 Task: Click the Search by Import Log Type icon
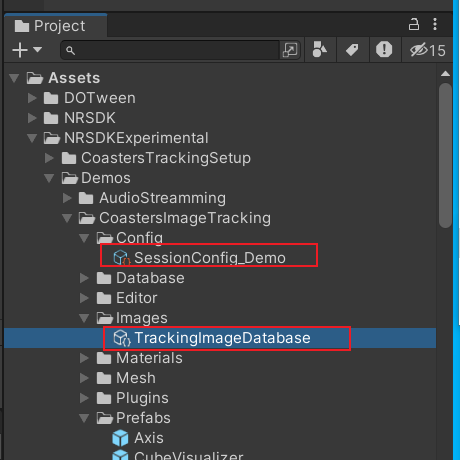(x=384, y=50)
